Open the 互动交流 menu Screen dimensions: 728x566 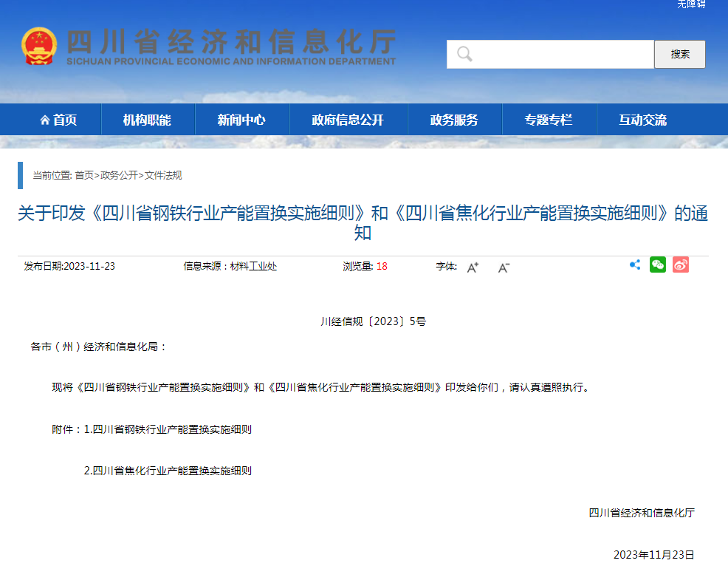[642, 120]
